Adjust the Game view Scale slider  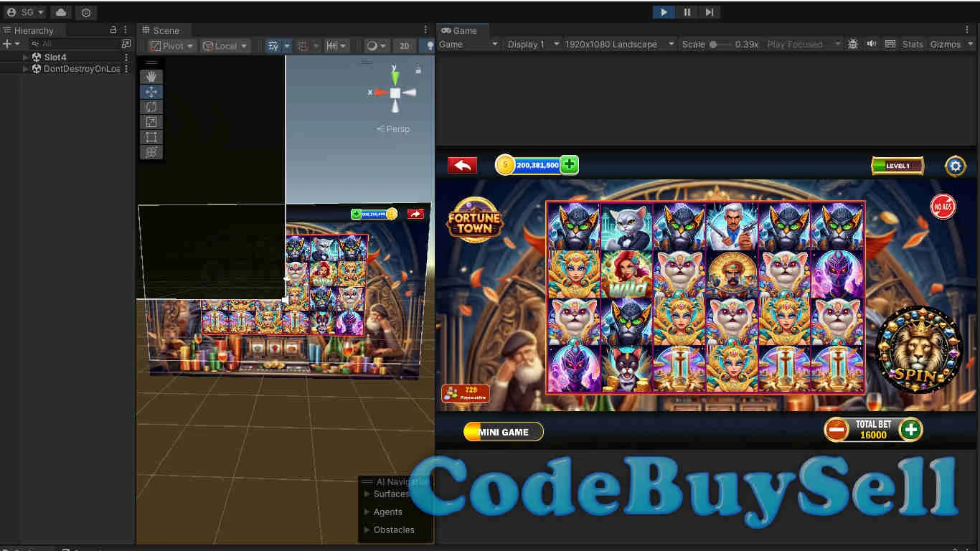720,44
